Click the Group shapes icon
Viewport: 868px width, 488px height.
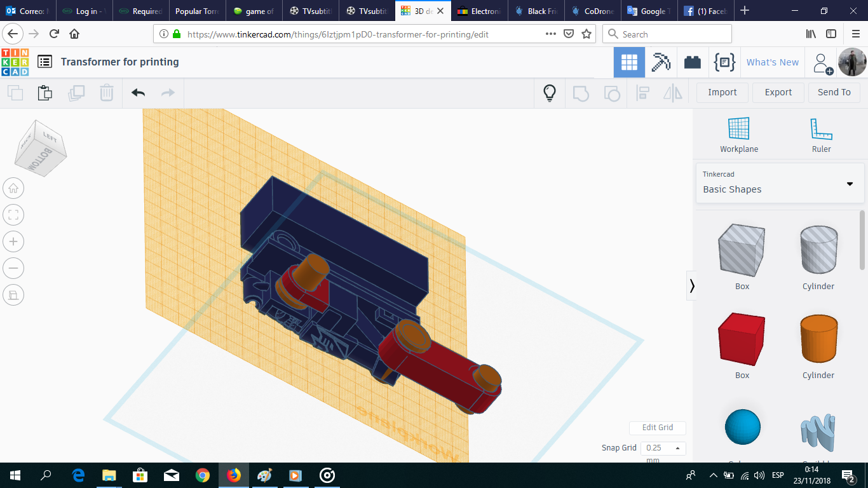(x=581, y=93)
